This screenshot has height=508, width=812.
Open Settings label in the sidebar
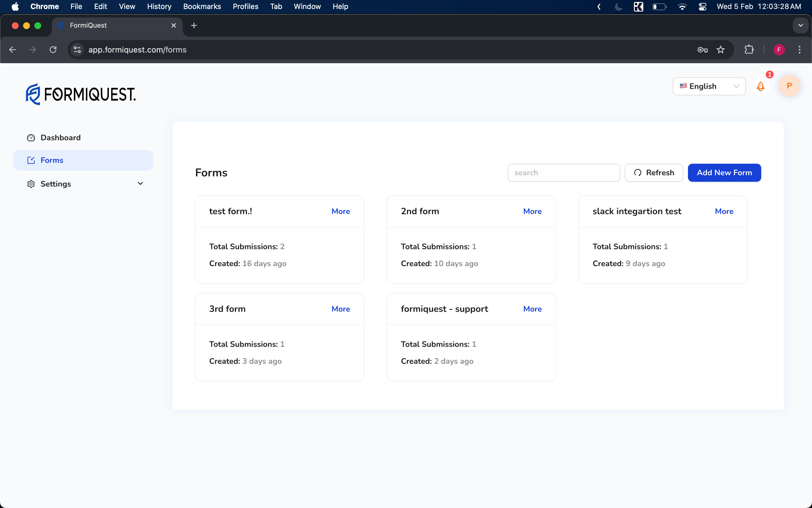click(x=56, y=184)
